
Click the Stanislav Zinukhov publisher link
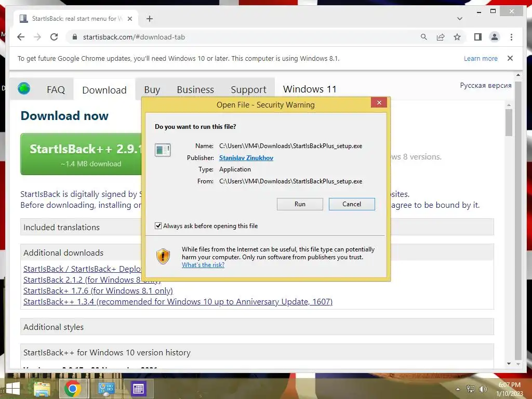coord(246,158)
